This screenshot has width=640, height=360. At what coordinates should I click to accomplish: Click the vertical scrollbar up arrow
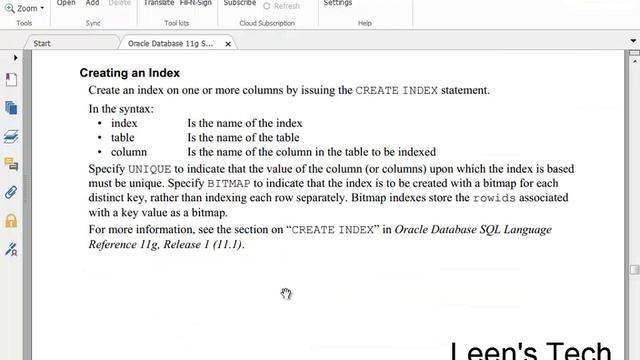pyautogui.click(x=635, y=61)
